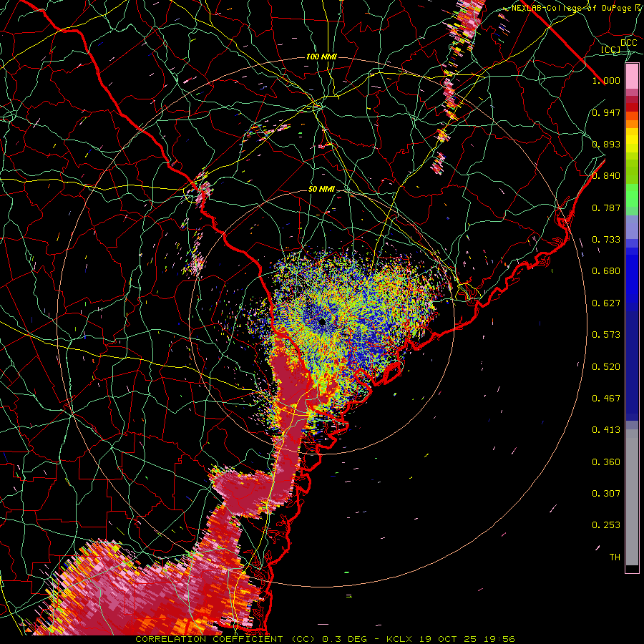Click the 1.000 scale value

[606, 80]
